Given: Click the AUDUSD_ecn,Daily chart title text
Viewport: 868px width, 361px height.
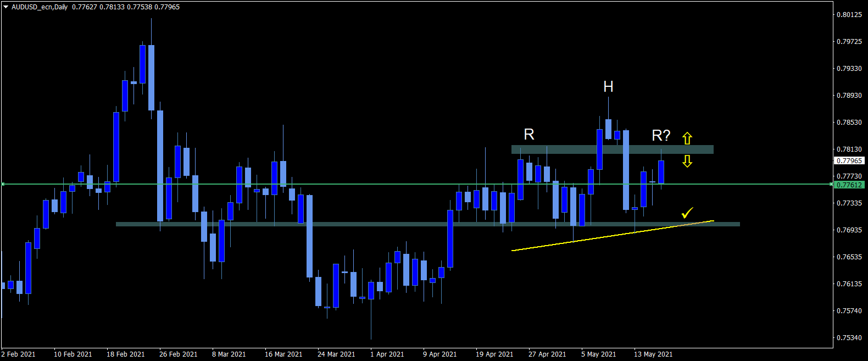Looking at the screenshot, I should [x=40, y=7].
